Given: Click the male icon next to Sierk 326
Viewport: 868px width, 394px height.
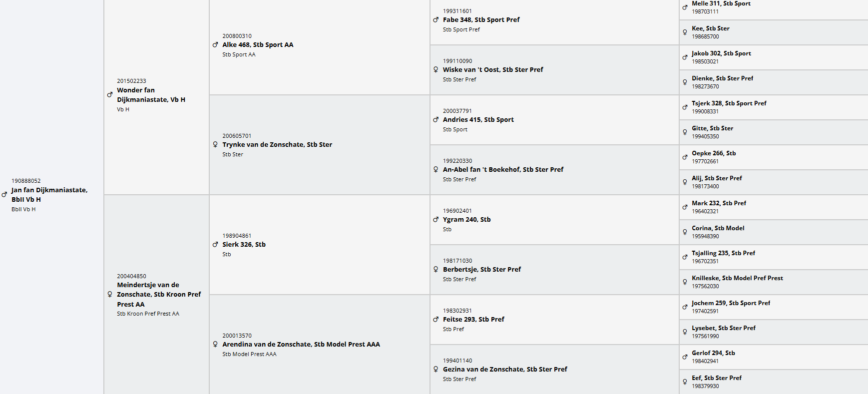Looking at the screenshot, I should tap(215, 245).
